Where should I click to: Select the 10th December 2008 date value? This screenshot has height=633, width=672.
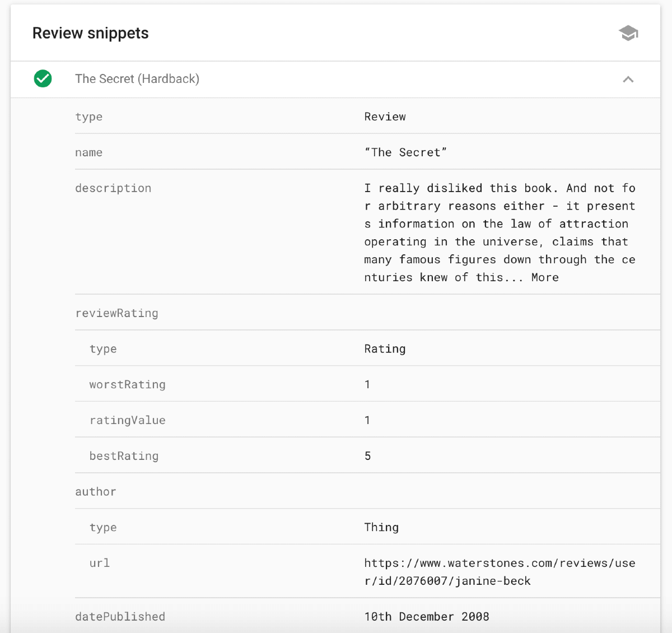click(427, 617)
